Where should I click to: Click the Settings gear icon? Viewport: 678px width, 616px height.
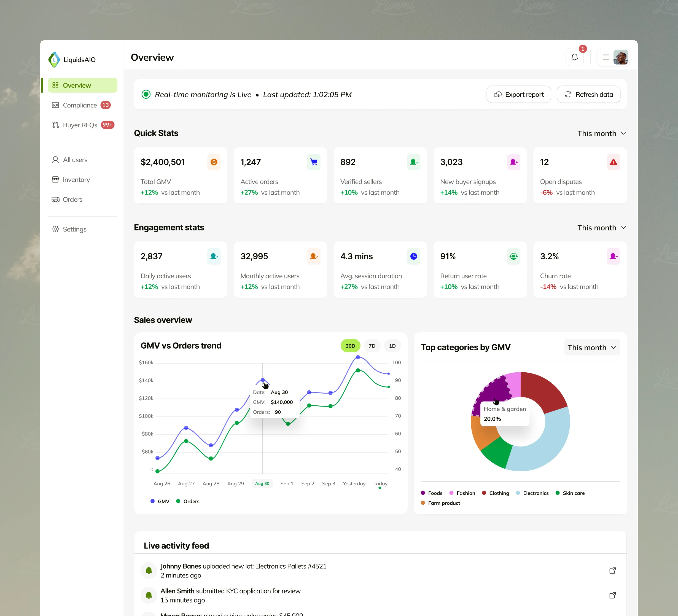point(55,229)
